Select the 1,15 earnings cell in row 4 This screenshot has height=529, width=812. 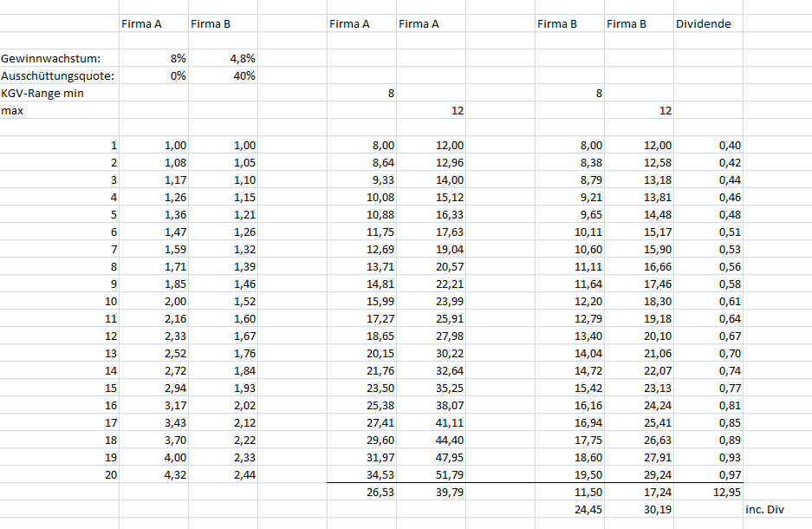click(x=224, y=197)
